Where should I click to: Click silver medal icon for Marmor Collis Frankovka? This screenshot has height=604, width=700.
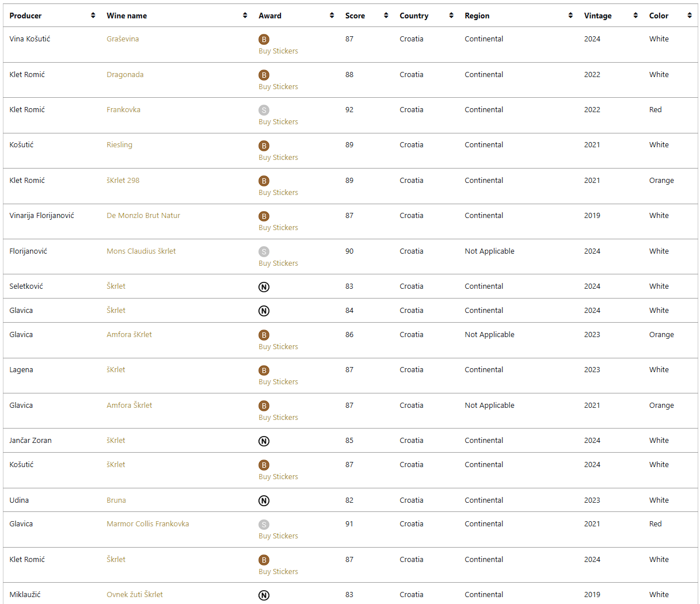point(264,525)
